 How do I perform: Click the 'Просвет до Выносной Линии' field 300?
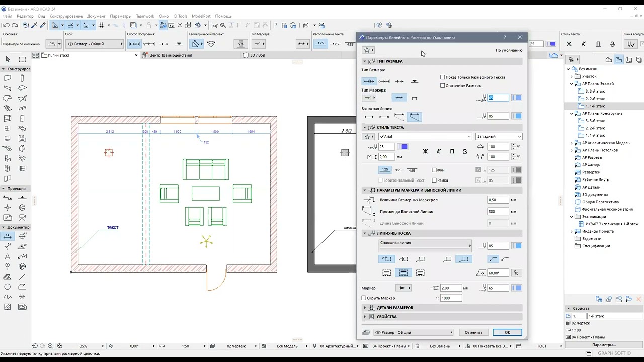pyautogui.click(x=498, y=212)
